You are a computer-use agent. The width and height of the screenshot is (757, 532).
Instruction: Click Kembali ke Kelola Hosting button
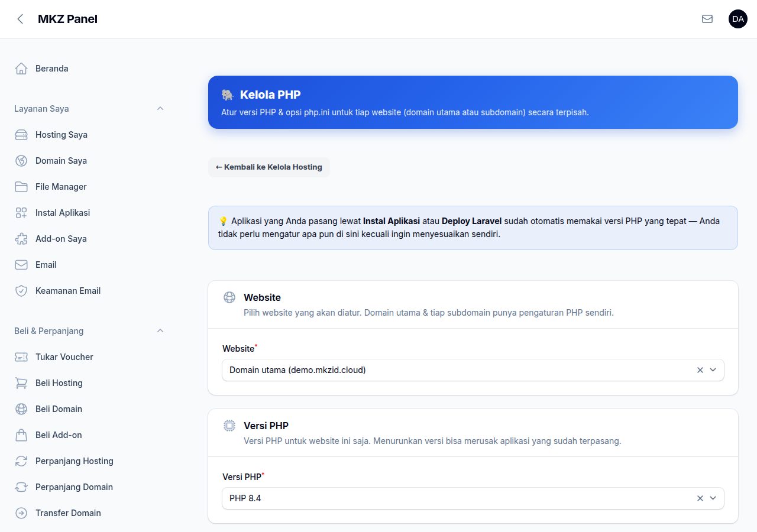pos(269,167)
